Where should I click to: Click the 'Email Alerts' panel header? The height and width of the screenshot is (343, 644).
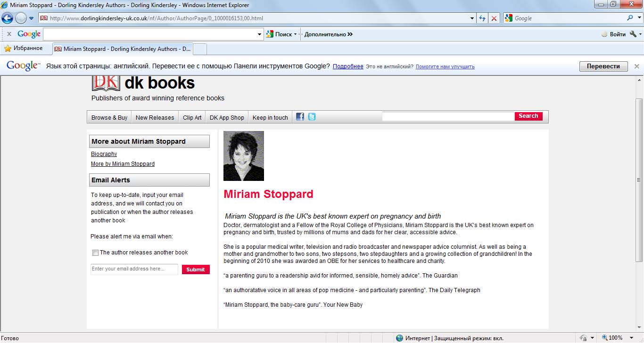point(149,180)
